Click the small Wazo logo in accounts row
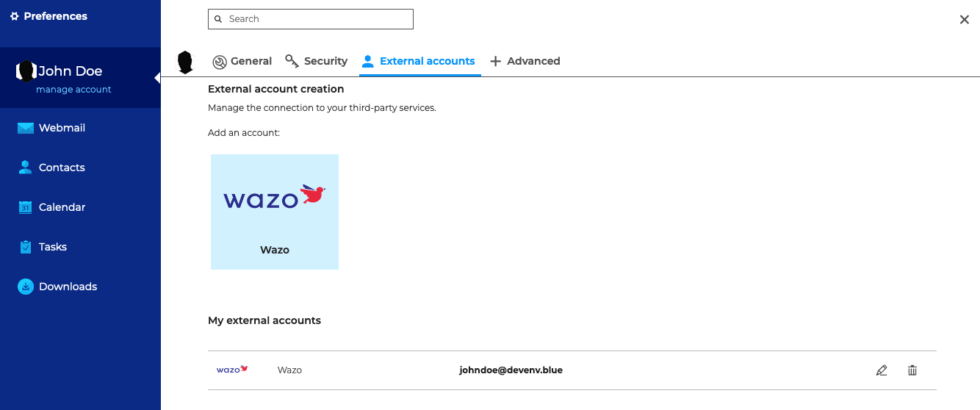980x410 pixels. pyautogui.click(x=232, y=370)
